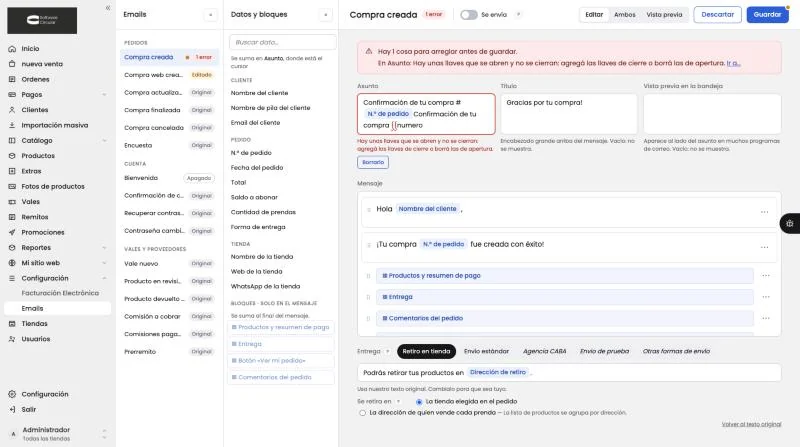Switch to Editar view tab
This screenshot has height=447, width=800.
[594, 15]
